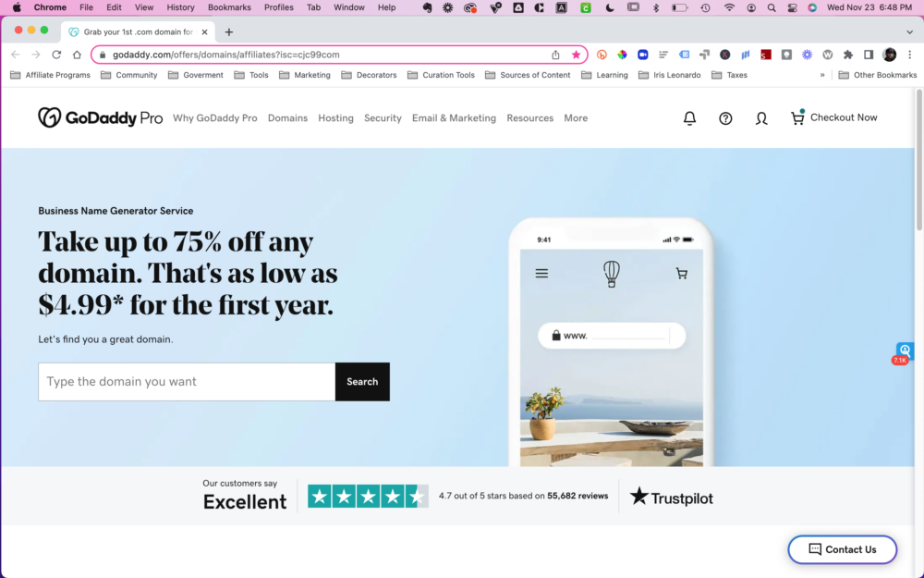Open the Chrome History menu
The width and height of the screenshot is (924, 578).
tap(180, 7)
